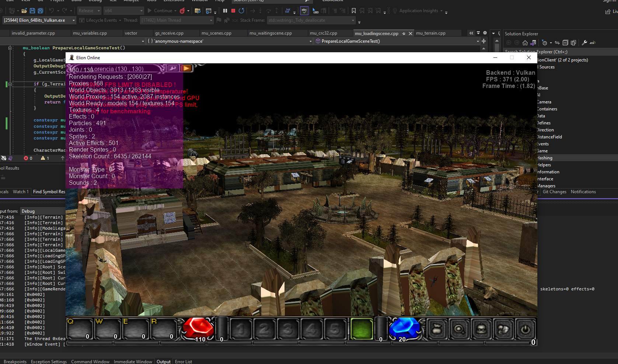Screen dimensions: 618x364
Task: Open the Main Thread dropdown
Action: coord(177,20)
